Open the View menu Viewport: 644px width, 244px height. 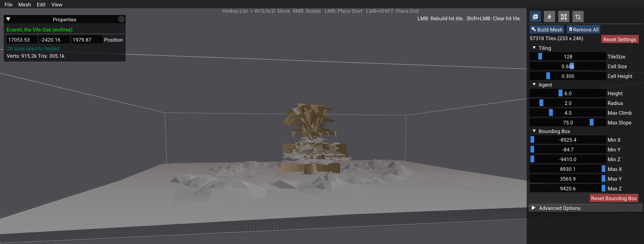click(x=57, y=4)
